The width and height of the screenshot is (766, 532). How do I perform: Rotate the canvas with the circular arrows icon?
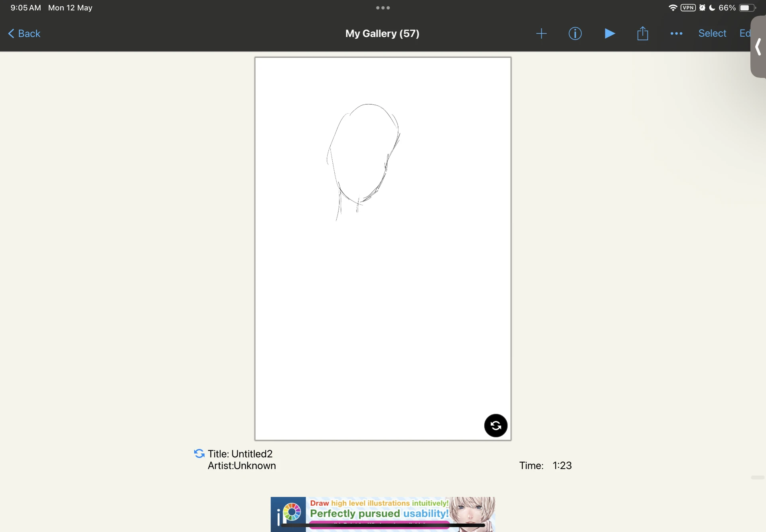click(x=496, y=426)
